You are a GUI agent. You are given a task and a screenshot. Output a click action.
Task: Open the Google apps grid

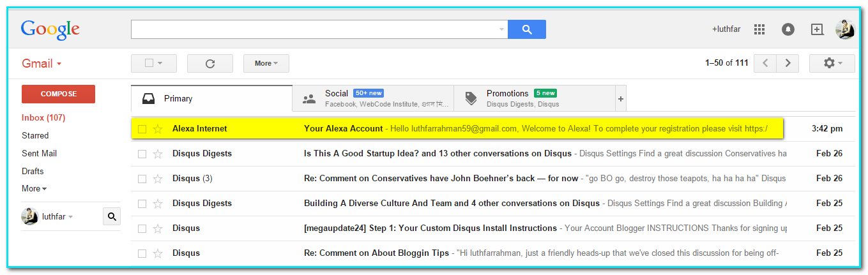click(x=759, y=29)
